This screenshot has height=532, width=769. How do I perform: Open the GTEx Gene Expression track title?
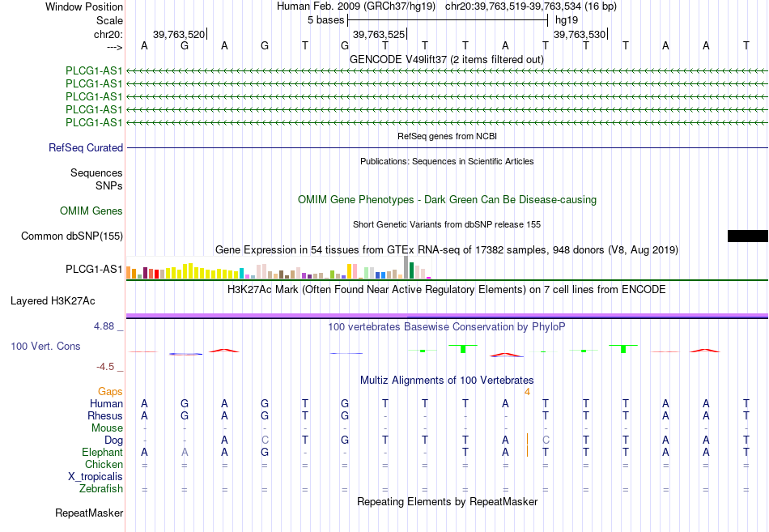click(x=447, y=249)
